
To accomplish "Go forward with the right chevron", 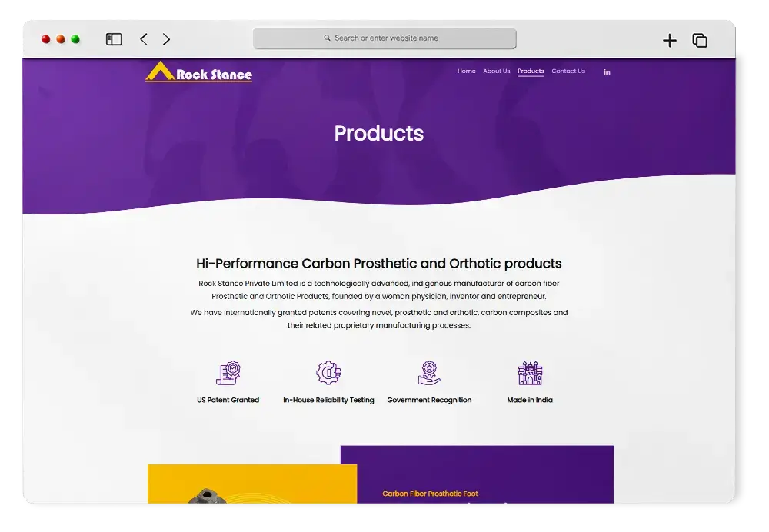I will (166, 39).
